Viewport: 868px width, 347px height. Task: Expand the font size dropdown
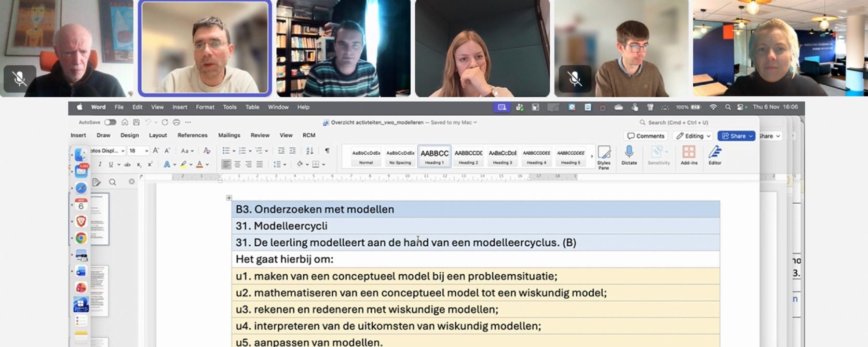pos(147,151)
